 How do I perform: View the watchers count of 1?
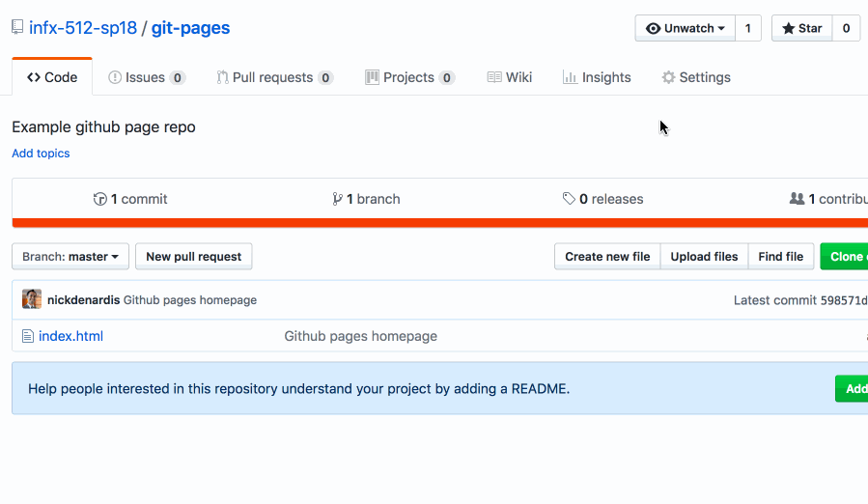click(x=748, y=28)
